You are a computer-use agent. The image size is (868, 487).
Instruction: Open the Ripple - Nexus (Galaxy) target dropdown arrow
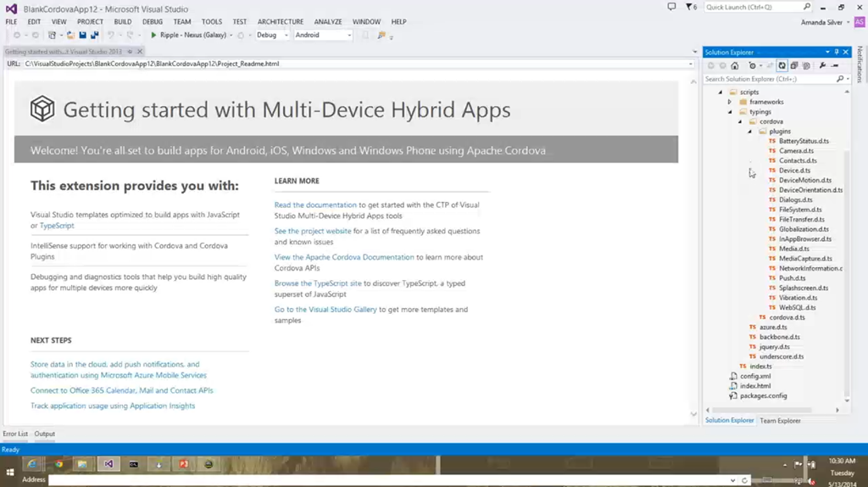click(231, 35)
